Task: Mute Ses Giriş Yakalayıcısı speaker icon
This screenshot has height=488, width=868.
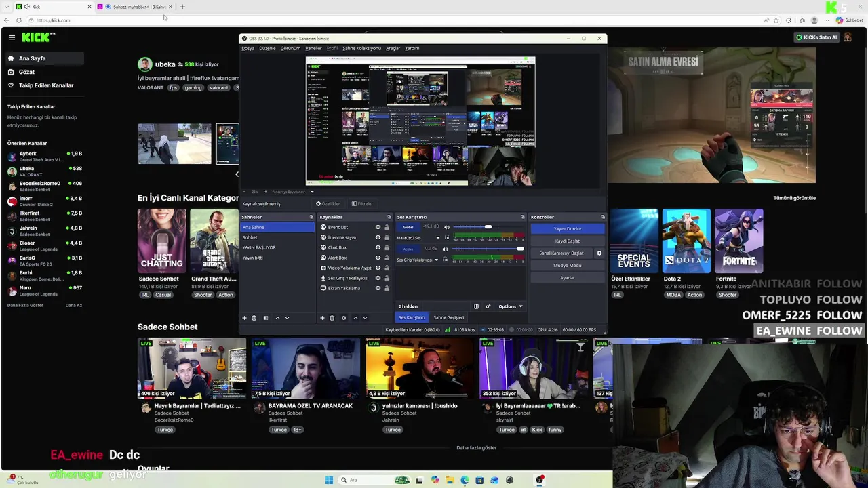Action: tap(445, 249)
